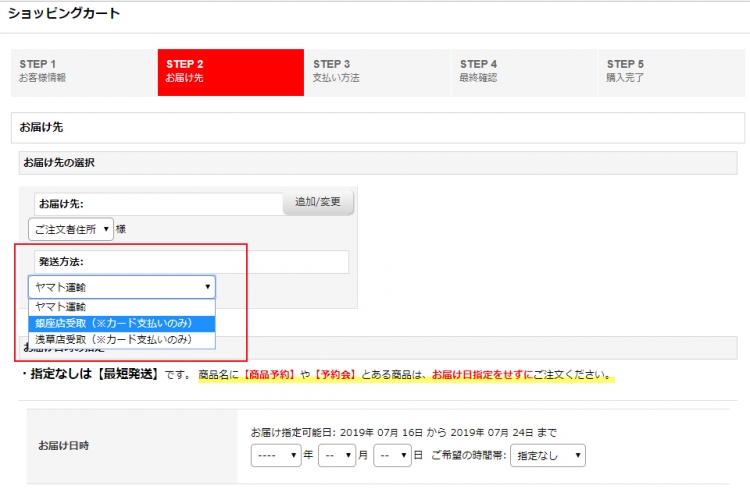Image resolution: width=750 pixels, height=496 pixels.
Task: Open ご希望の時間帯 指定なし dropdown
Action: (x=548, y=455)
